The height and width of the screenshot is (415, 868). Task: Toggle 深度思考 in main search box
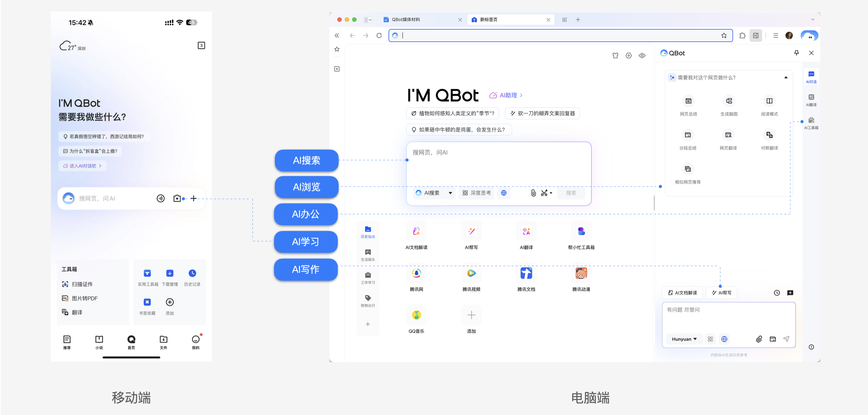(476, 193)
